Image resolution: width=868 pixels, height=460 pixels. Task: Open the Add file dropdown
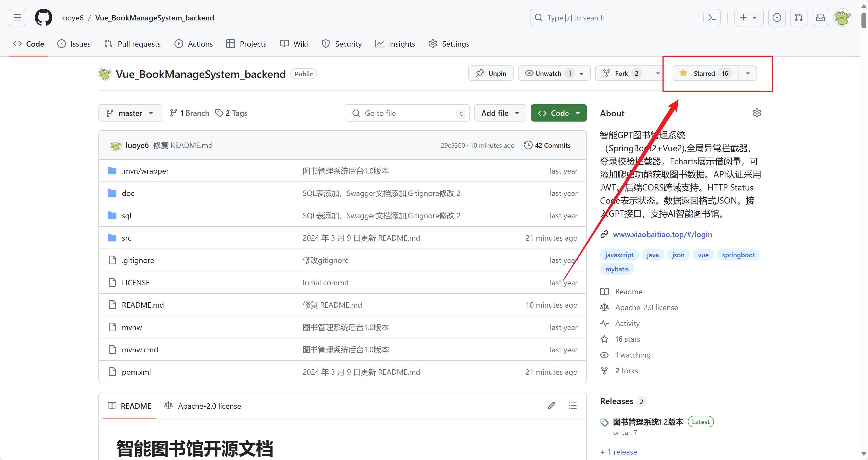(500, 113)
